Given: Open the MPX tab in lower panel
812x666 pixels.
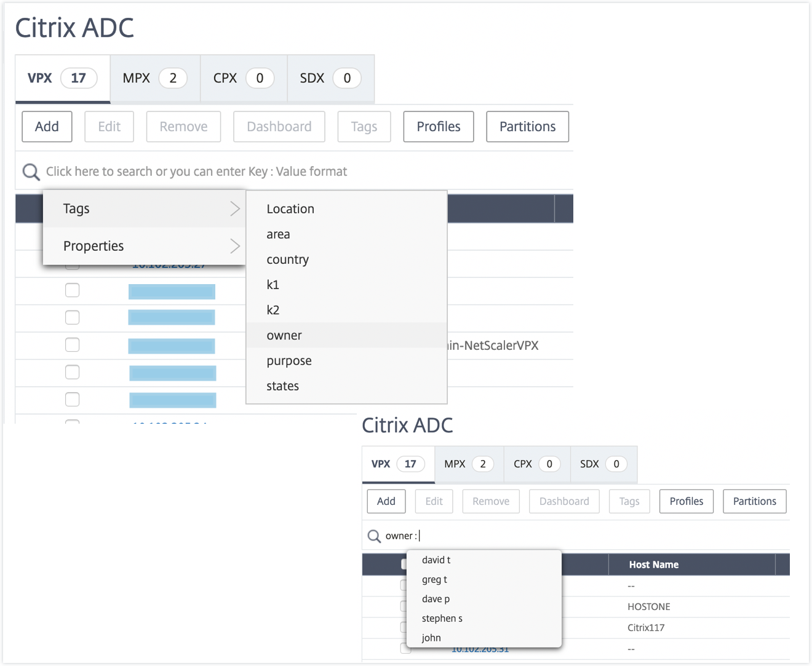Looking at the screenshot, I should (469, 464).
